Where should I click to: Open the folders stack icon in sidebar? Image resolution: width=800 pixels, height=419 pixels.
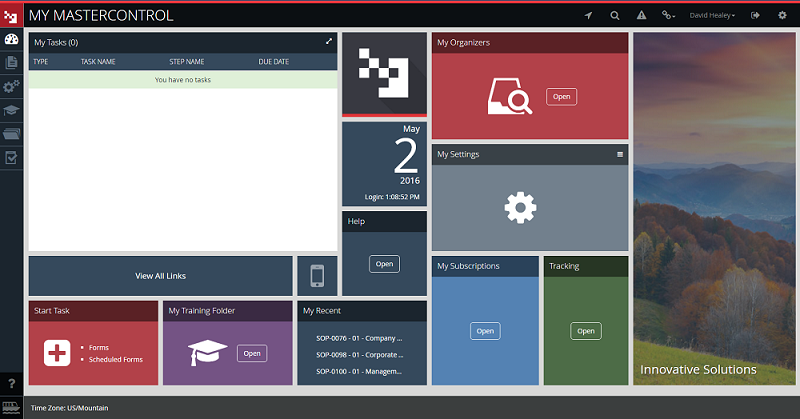click(x=11, y=134)
